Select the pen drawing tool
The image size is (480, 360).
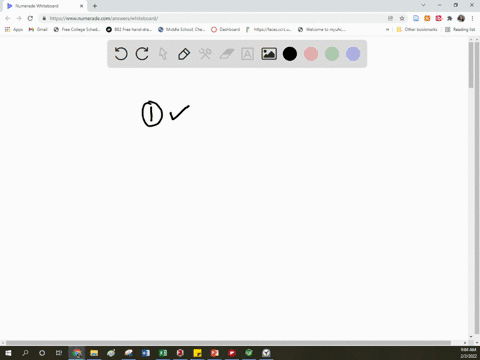[x=184, y=54]
